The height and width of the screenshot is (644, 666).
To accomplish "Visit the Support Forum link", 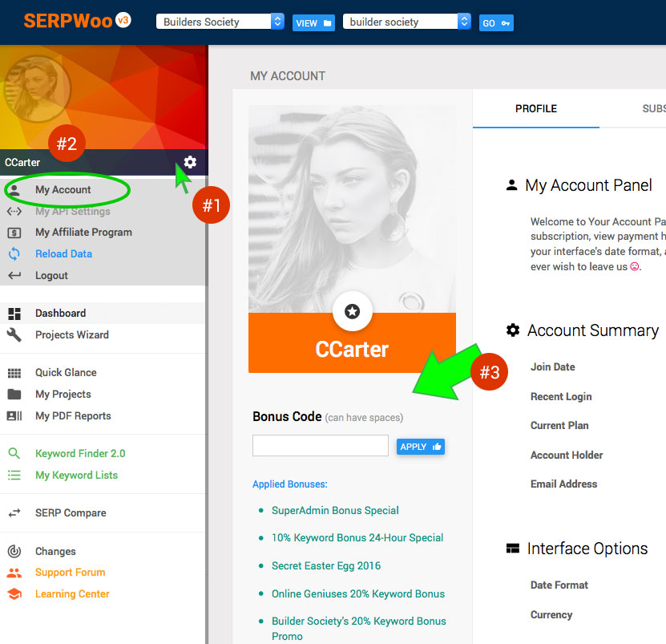I will [x=70, y=573].
